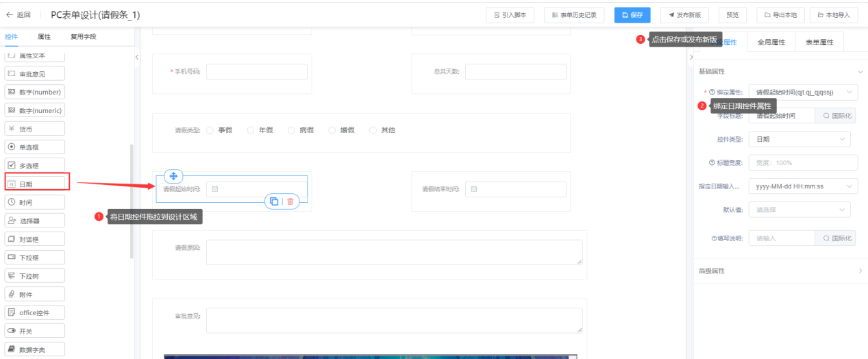Click the left palette vertical scrollbar

[132, 199]
